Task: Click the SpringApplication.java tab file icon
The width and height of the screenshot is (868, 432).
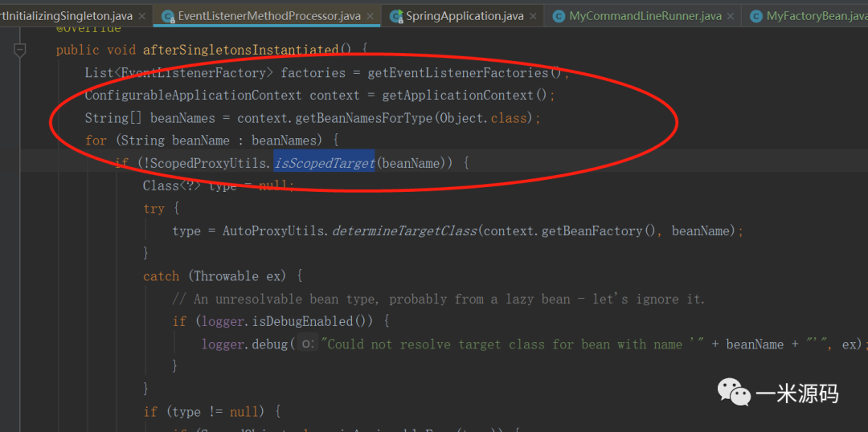Action: pyautogui.click(x=395, y=16)
